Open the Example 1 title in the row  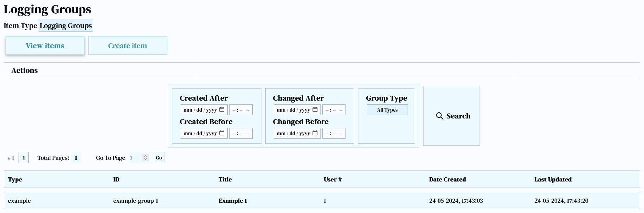pyautogui.click(x=233, y=200)
